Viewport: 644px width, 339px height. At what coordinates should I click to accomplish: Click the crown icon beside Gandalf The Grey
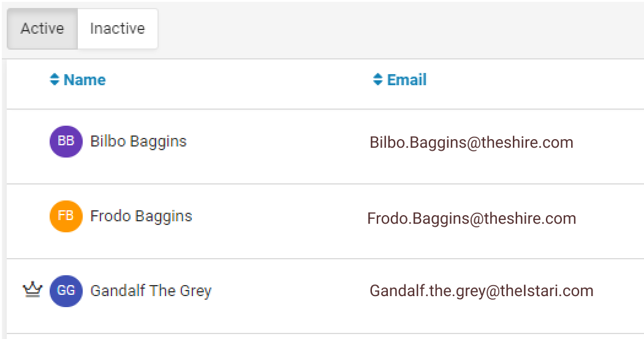click(x=32, y=290)
